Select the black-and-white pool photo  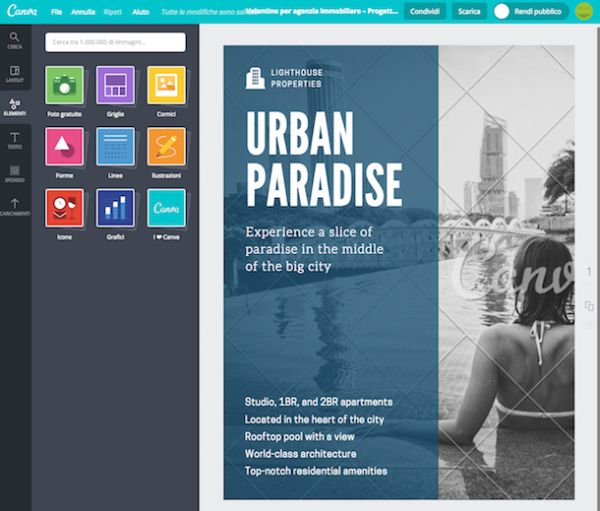click(x=506, y=272)
